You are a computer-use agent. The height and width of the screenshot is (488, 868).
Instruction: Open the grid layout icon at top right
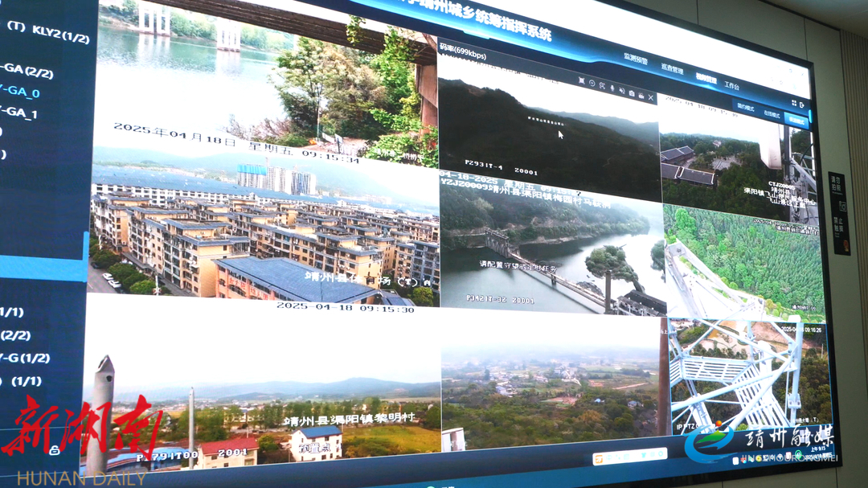tap(792, 103)
